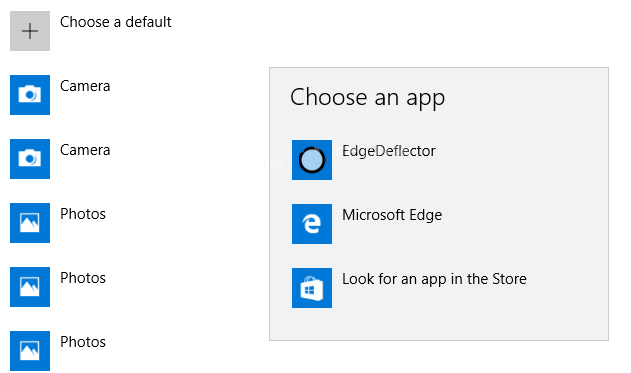Open the Store shopping bag icon

(x=312, y=288)
